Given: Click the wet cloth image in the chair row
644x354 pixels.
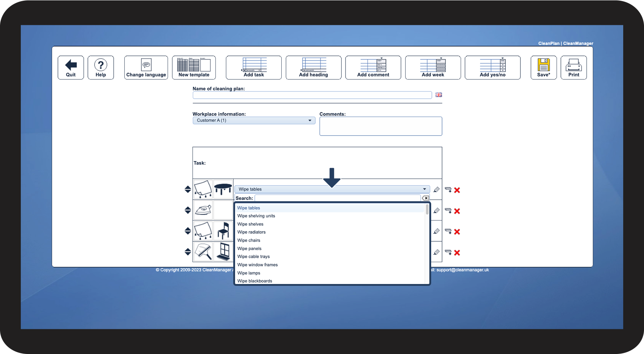Looking at the screenshot, I should [x=203, y=231].
